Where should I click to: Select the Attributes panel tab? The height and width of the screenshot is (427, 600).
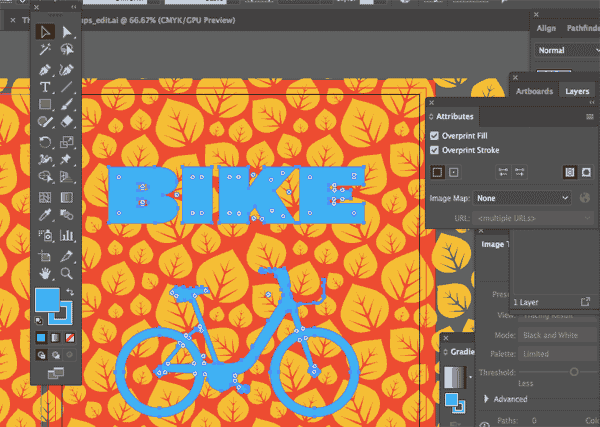(455, 116)
